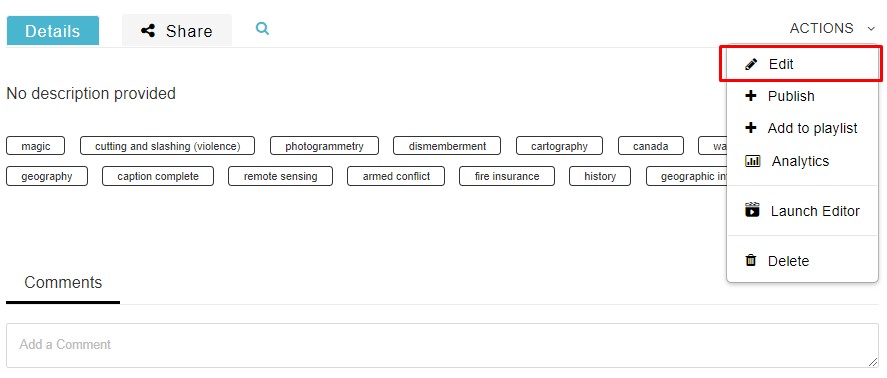887x378 pixels.
Task: Switch to the Details tab
Action: [x=53, y=31]
